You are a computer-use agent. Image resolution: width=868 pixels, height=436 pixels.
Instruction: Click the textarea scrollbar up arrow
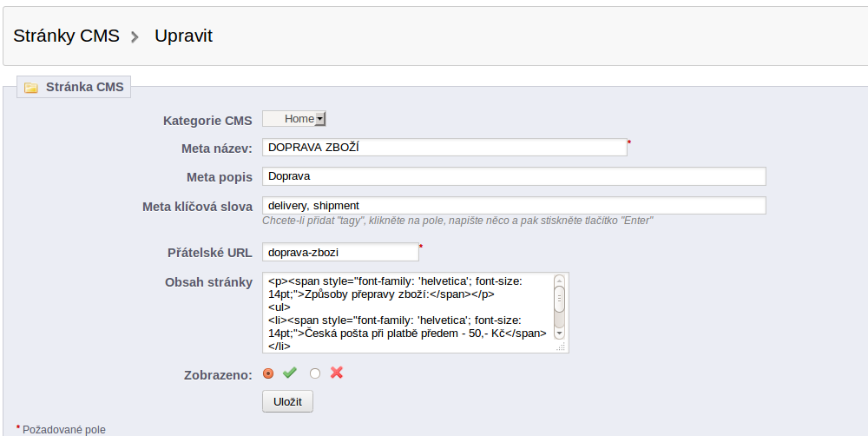[x=559, y=281]
